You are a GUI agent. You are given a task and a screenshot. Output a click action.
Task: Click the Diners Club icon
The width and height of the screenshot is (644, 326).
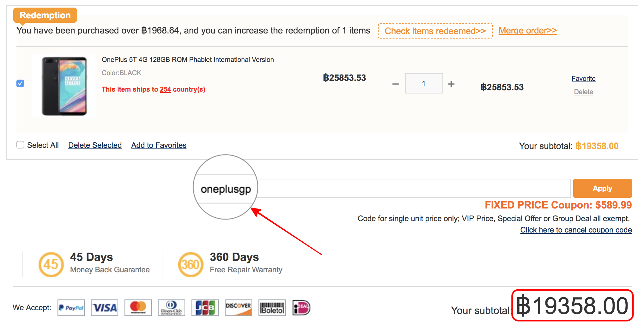[x=172, y=308]
